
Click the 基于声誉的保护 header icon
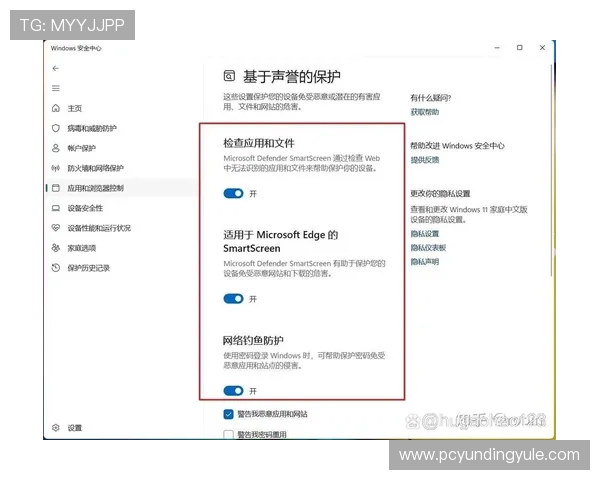coord(229,76)
